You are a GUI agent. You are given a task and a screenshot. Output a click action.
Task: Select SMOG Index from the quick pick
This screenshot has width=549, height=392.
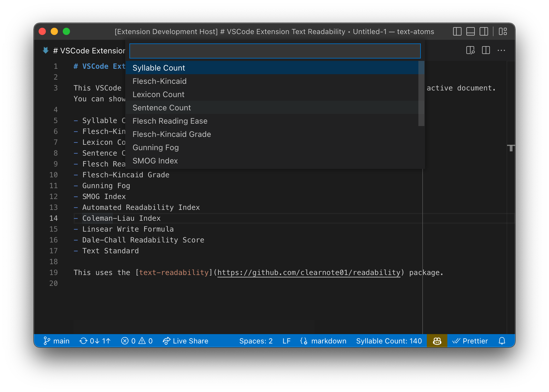coord(155,161)
